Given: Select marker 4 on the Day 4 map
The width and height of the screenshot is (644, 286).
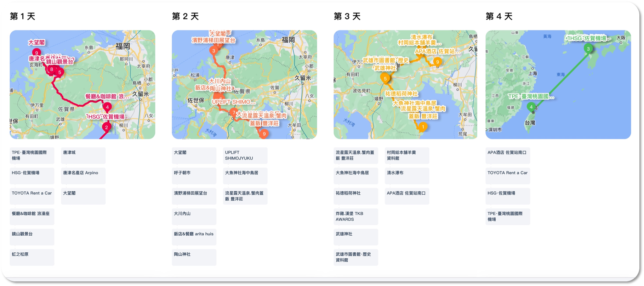Looking at the screenshot, I should pyautogui.click(x=531, y=107).
